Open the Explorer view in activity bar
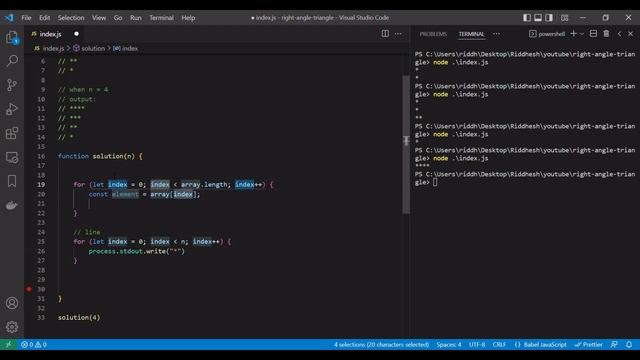 [12, 38]
